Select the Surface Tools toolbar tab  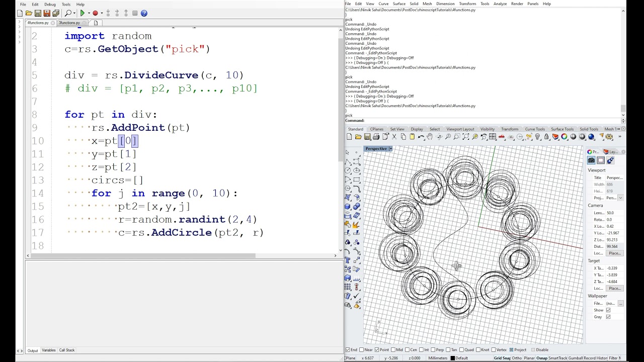pyautogui.click(x=562, y=129)
